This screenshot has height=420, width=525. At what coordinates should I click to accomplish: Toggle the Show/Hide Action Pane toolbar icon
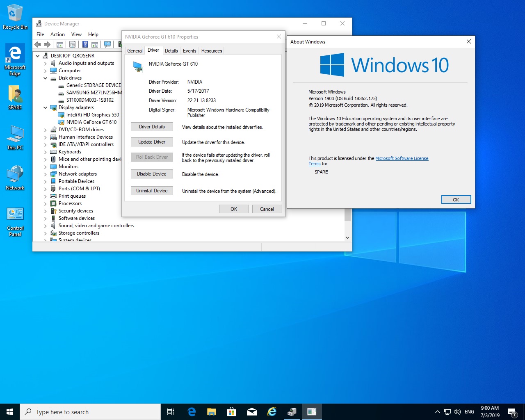pos(95,45)
